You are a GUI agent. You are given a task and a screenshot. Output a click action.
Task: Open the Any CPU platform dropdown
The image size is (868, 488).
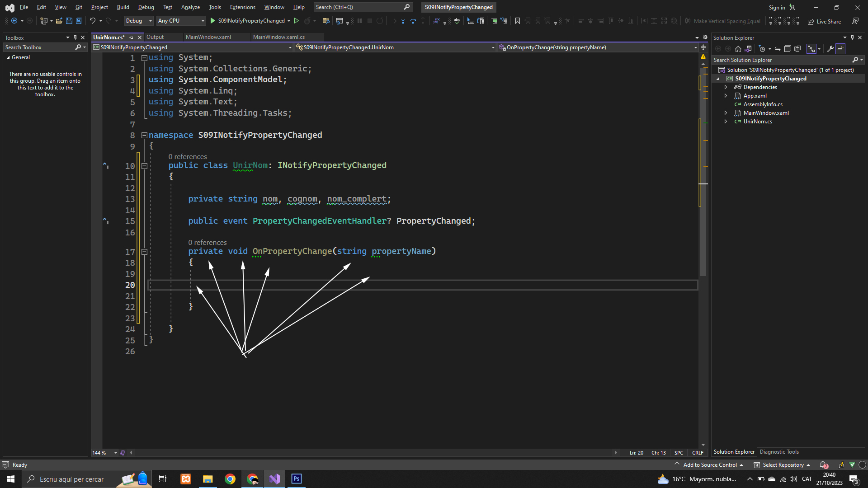tap(181, 21)
